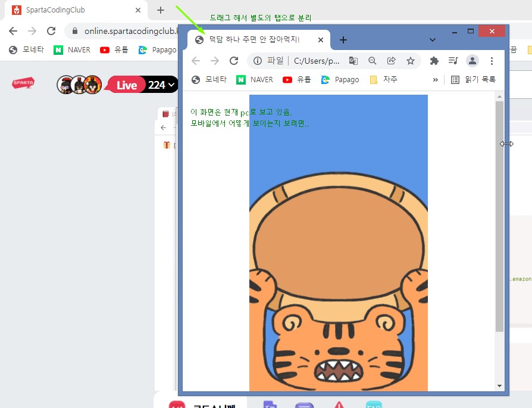Expand 224 live viewers dropdown
532x408 pixels.
click(161, 85)
